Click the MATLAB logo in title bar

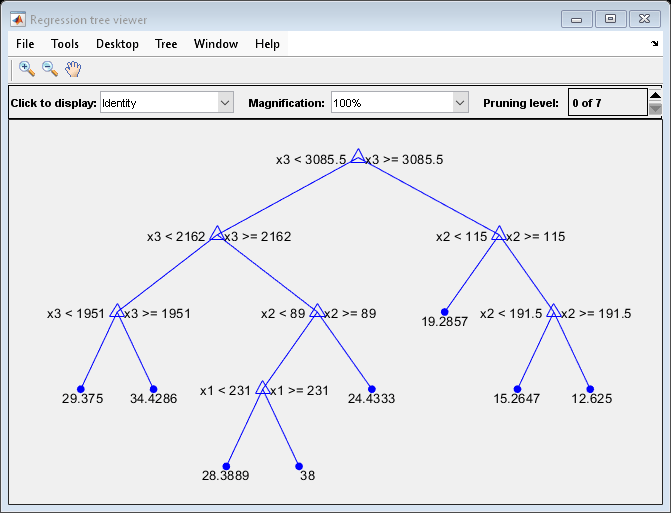(x=18, y=20)
